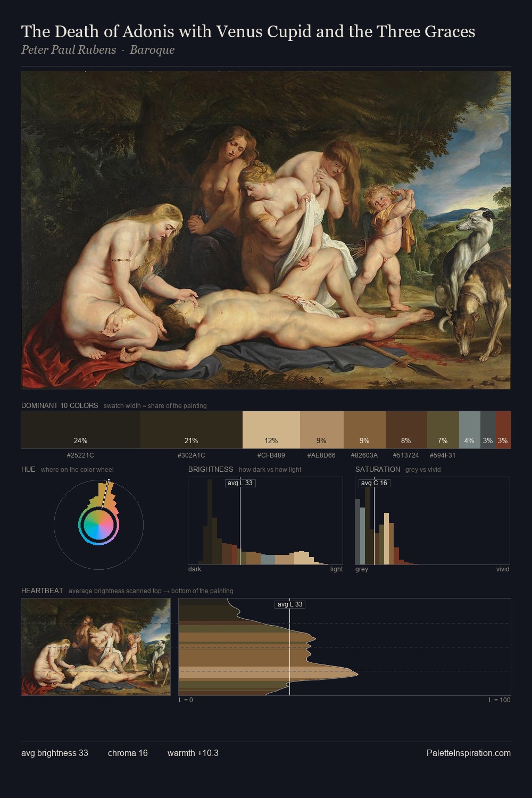Click the 'avg brightness 33' footer stat

tap(55, 753)
